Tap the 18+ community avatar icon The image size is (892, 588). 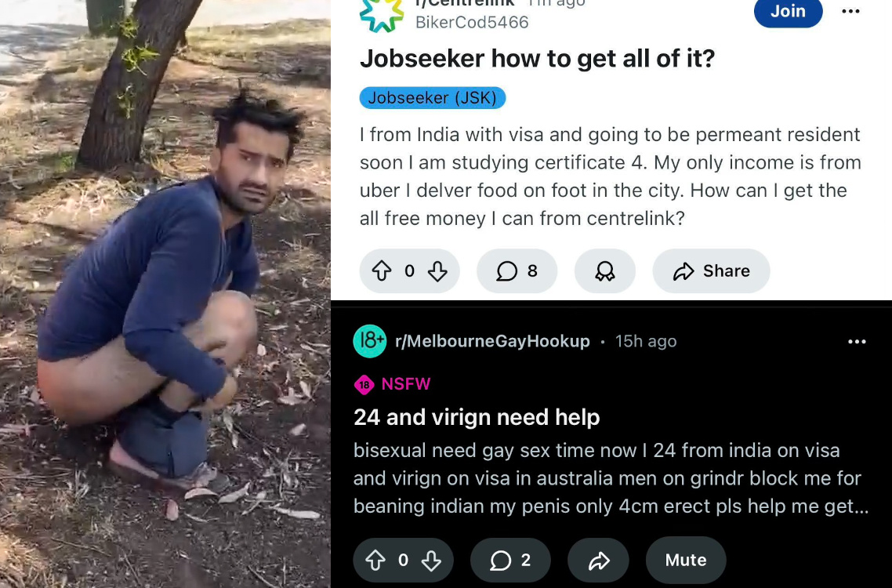tap(370, 341)
